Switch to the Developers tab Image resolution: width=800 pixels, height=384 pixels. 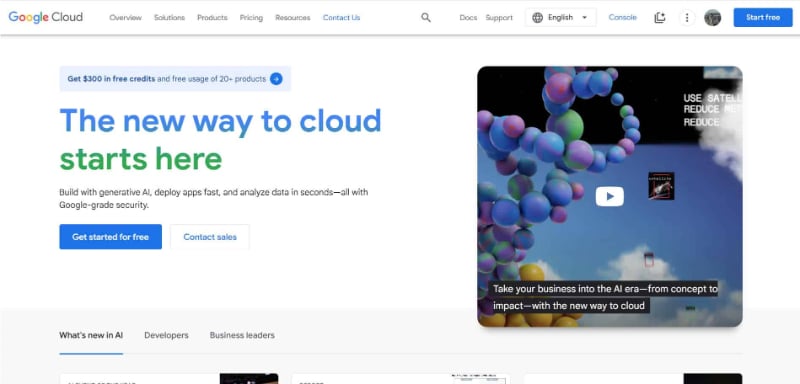click(166, 335)
